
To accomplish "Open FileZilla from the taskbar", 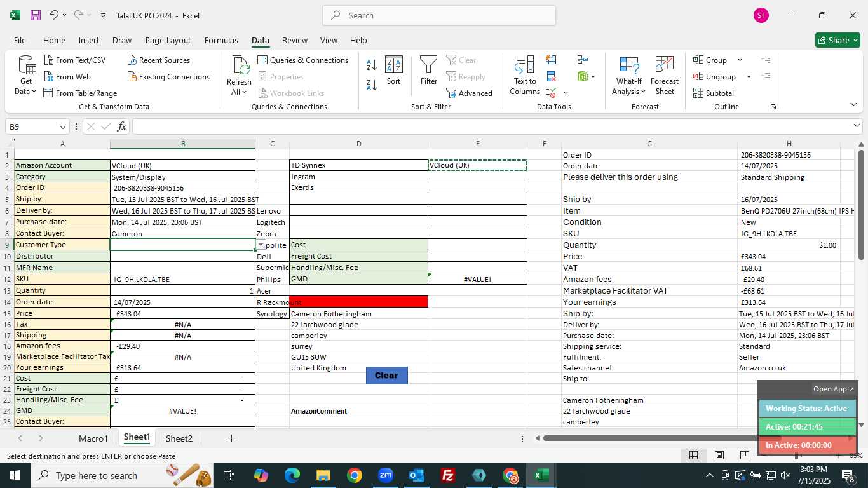I will click(x=448, y=475).
